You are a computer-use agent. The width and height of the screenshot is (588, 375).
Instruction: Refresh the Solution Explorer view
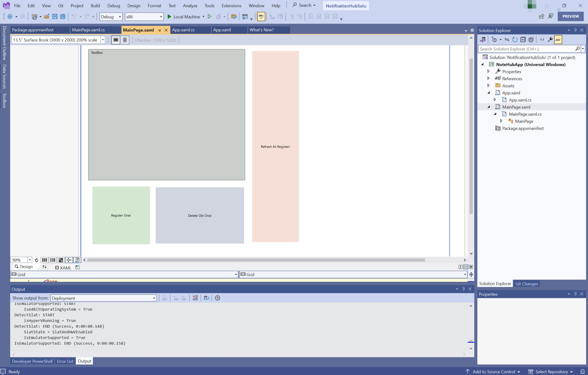[515, 39]
